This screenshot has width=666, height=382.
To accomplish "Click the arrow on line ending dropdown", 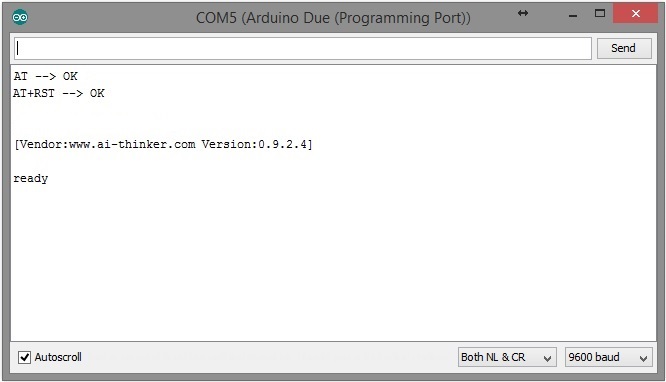I will tap(547, 358).
